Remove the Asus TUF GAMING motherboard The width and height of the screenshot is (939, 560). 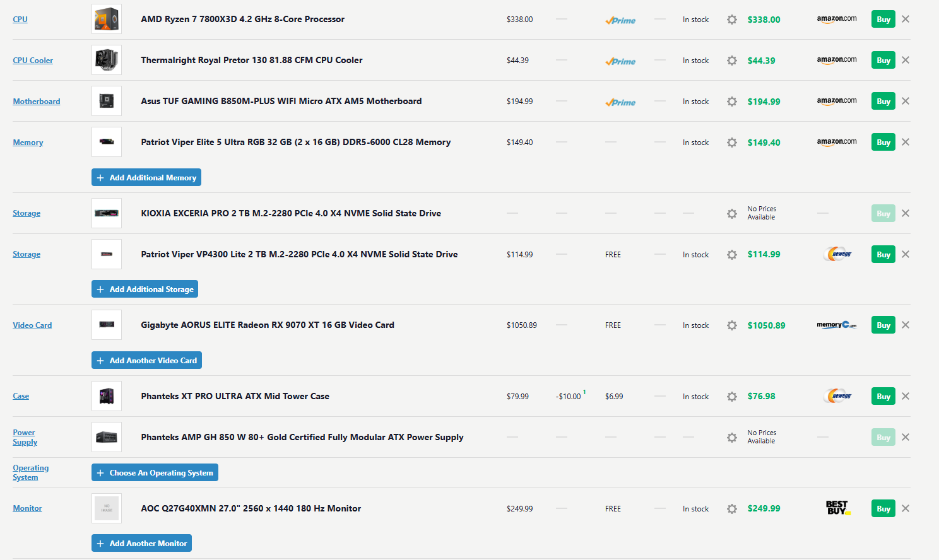coord(906,101)
